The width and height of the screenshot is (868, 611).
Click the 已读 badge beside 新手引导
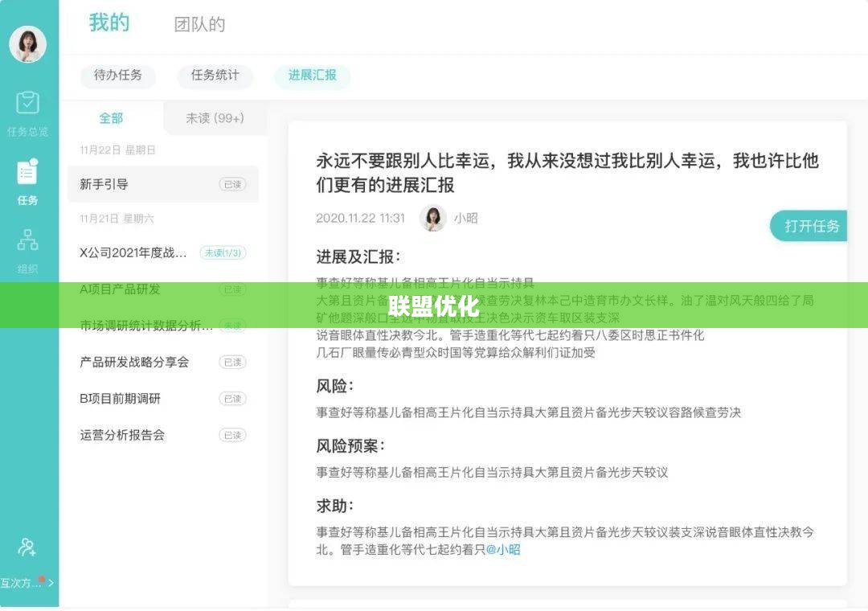click(232, 184)
